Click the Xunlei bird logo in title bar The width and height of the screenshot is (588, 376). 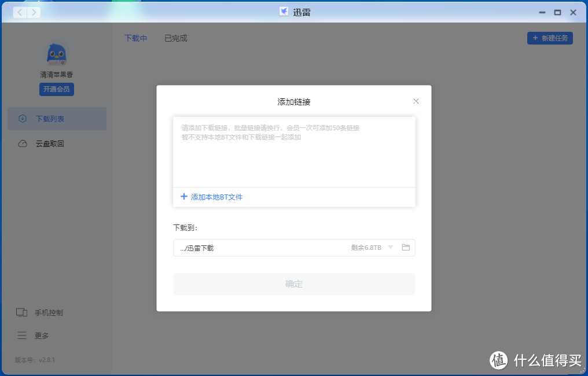click(284, 12)
